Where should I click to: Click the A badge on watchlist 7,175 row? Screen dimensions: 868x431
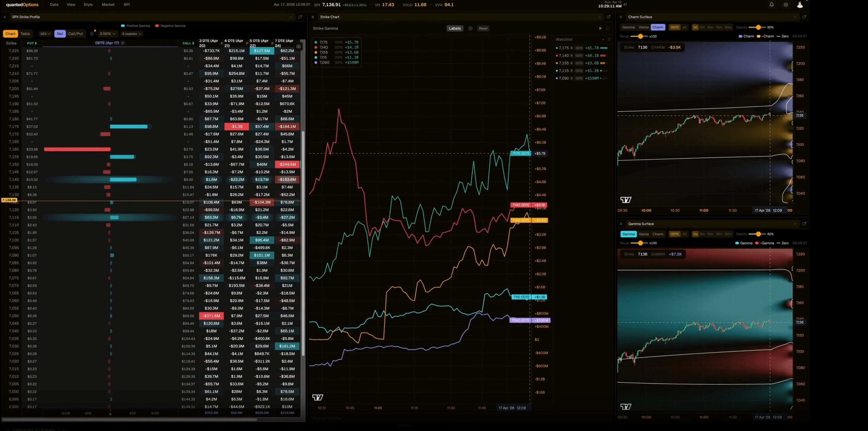click(x=572, y=48)
